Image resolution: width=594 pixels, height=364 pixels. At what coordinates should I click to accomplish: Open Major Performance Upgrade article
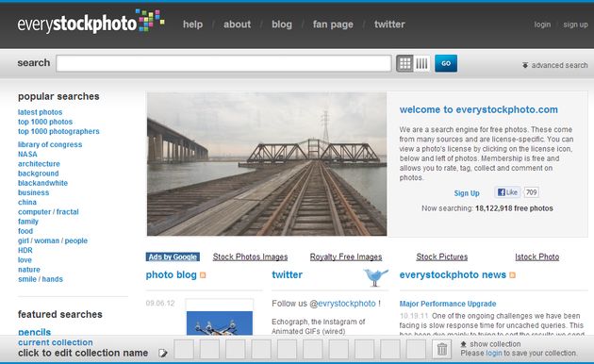pyautogui.click(x=448, y=304)
